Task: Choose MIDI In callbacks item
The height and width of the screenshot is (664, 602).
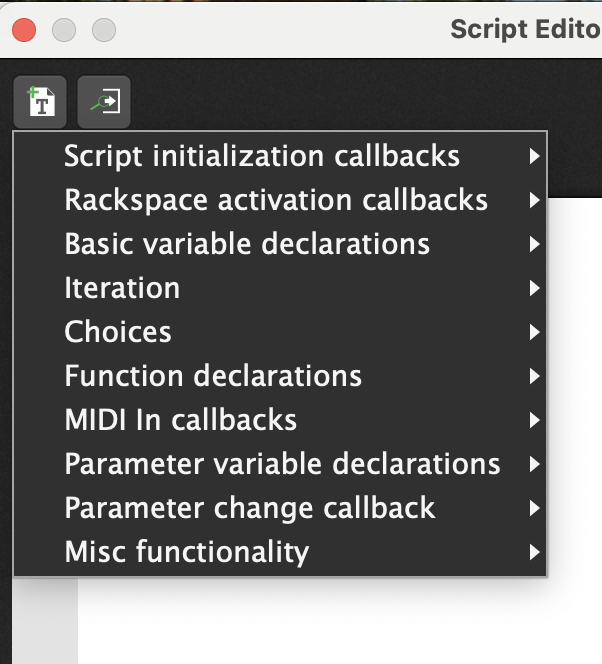Action: pos(180,420)
